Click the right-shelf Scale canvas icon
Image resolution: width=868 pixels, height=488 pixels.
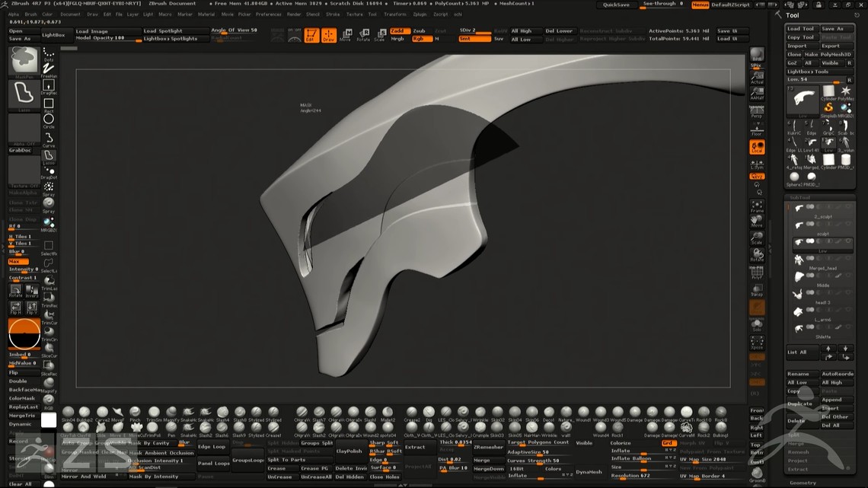coord(757,238)
